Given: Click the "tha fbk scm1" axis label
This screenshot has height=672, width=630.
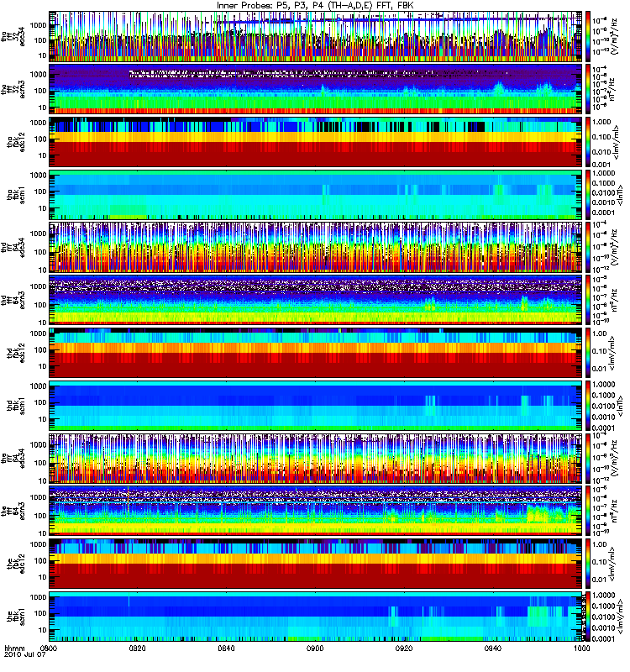Looking at the screenshot, I should (x=16, y=195).
